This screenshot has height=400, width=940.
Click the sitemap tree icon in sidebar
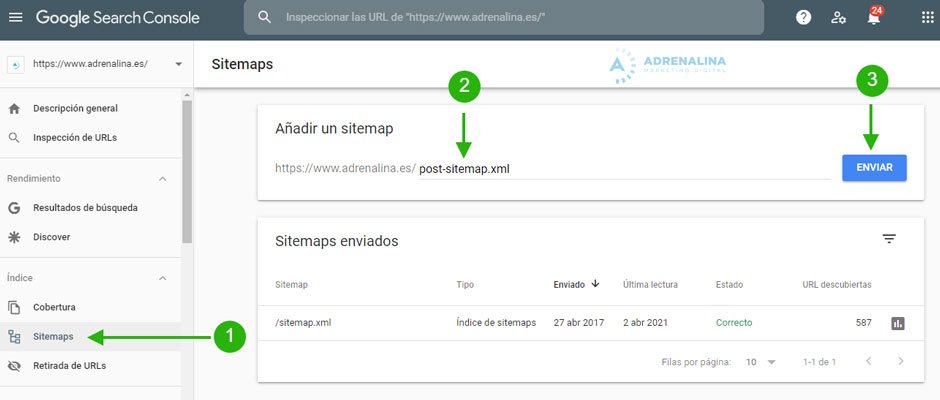click(14, 337)
